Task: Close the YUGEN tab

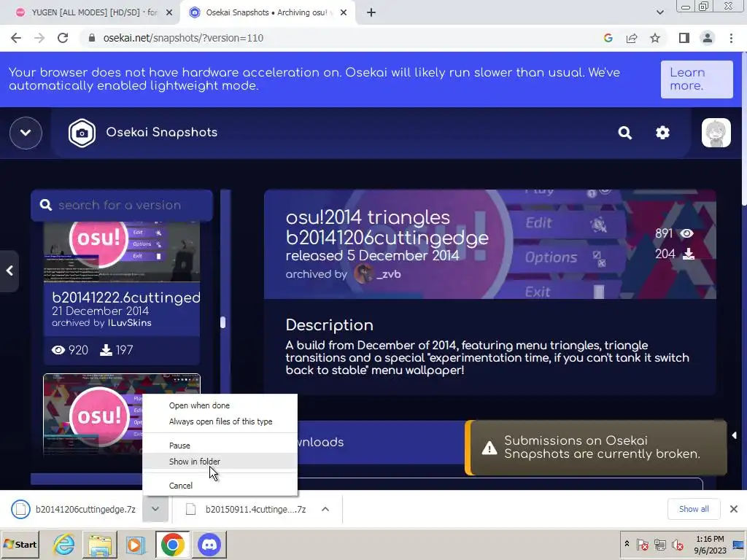Action: [169, 13]
